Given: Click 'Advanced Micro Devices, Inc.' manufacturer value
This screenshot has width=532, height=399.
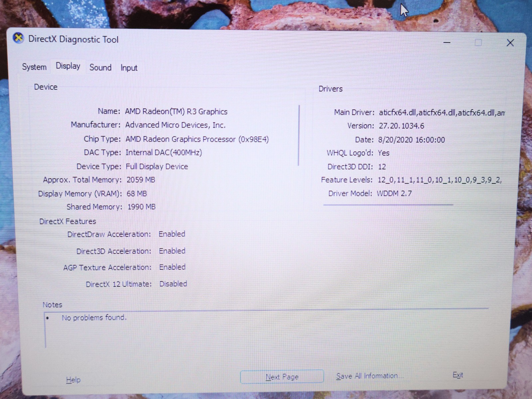Looking at the screenshot, I should click(175, 125).
